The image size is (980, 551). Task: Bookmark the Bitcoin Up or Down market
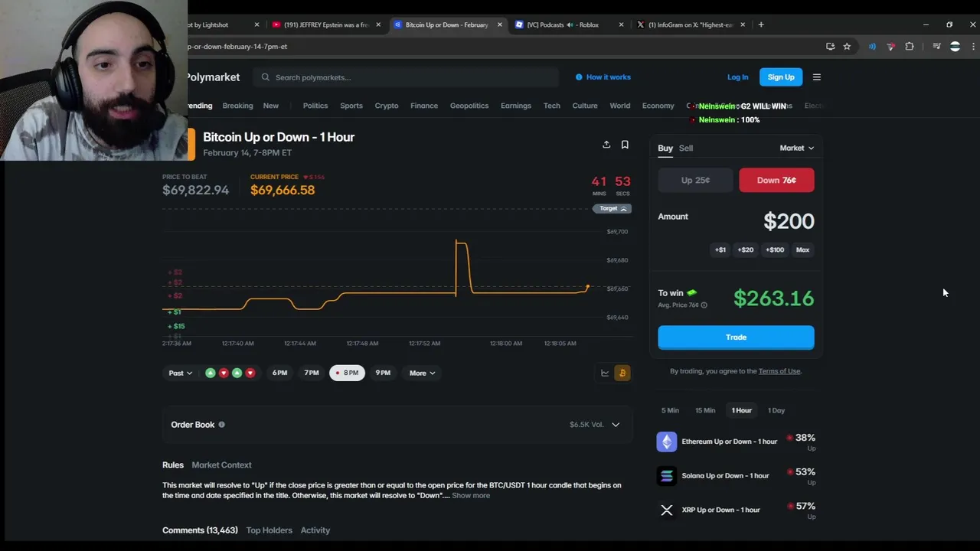click(625, 145)
